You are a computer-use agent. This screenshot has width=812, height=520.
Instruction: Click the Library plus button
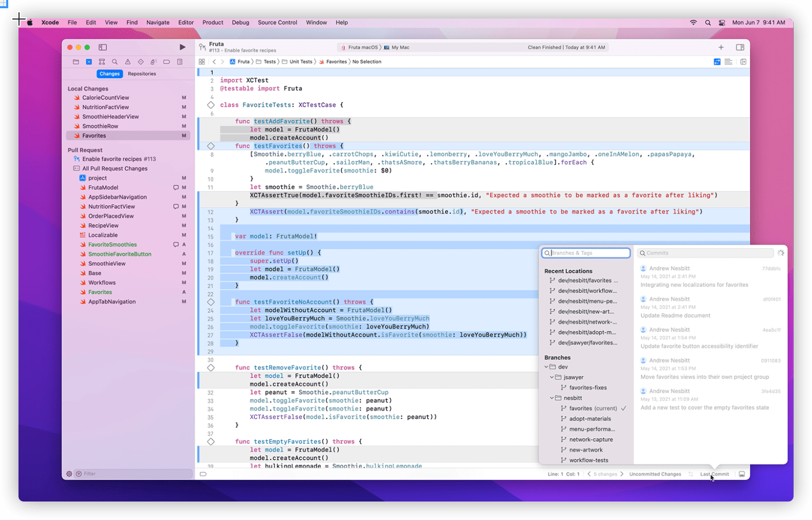721,47
